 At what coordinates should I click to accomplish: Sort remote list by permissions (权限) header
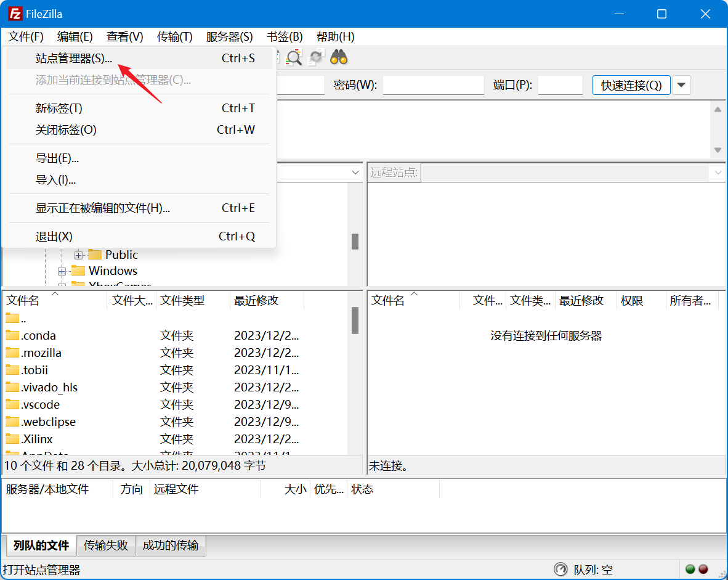point(641,300)
